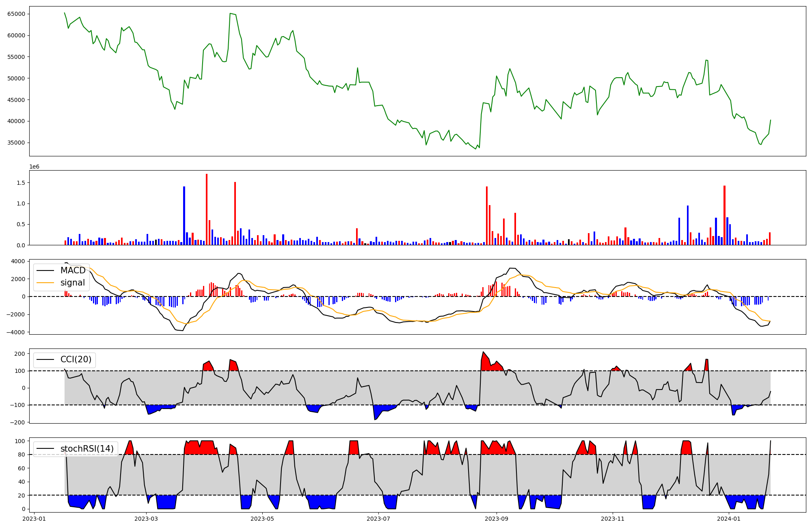
Task: Click the 2023-03 date tick label
Action: (x=146, y=519)
